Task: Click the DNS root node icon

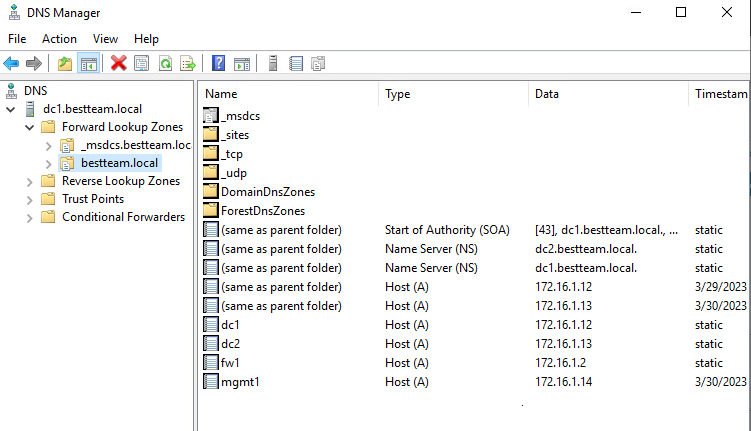Action: pos(12,91)
